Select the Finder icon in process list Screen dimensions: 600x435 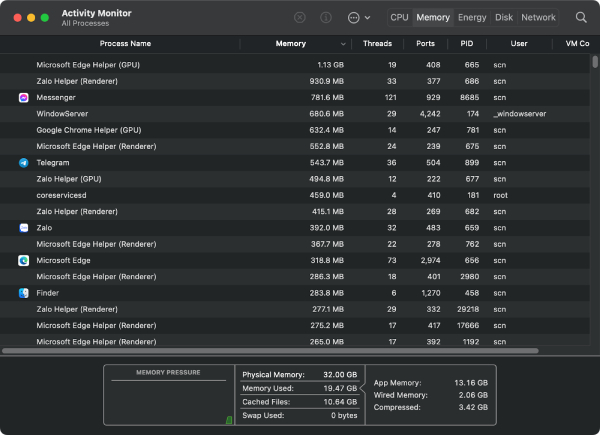(x=24, y=293)
